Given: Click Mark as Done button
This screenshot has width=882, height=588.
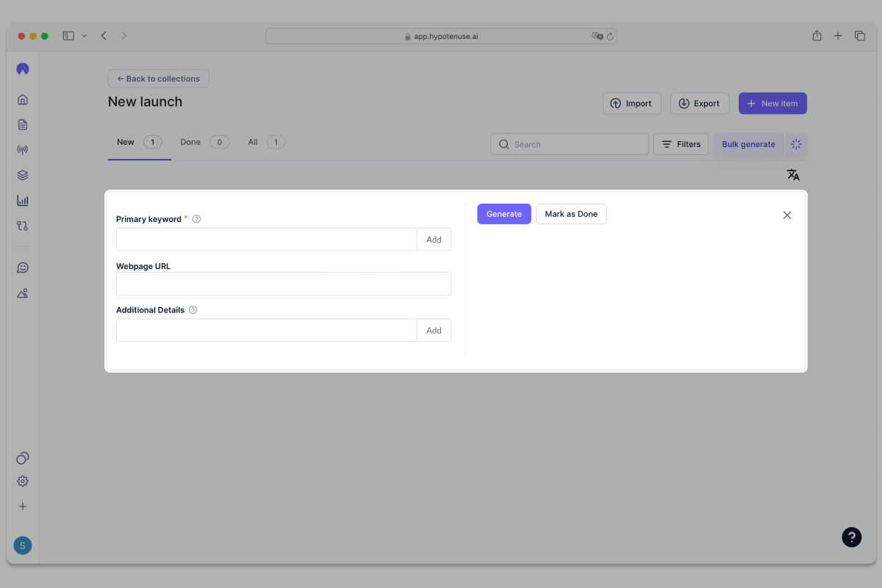Looking at the screenshot, I should (571, 214).
